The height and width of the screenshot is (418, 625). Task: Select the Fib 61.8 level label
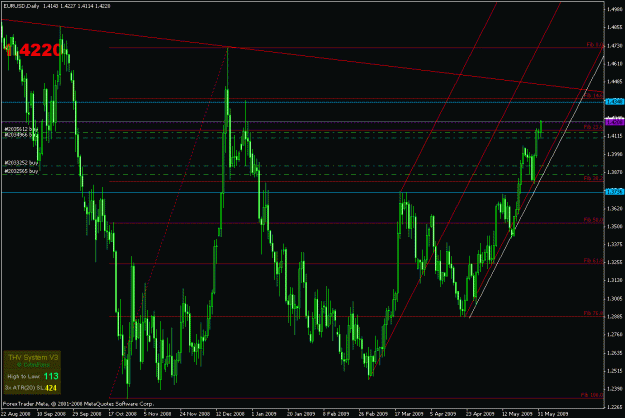(x=593, y=261)
